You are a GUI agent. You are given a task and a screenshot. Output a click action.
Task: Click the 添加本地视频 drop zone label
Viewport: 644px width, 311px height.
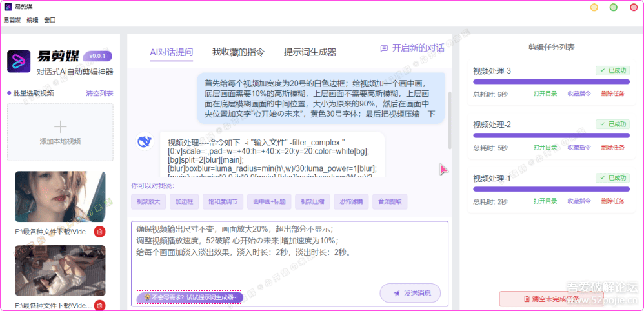61,141
